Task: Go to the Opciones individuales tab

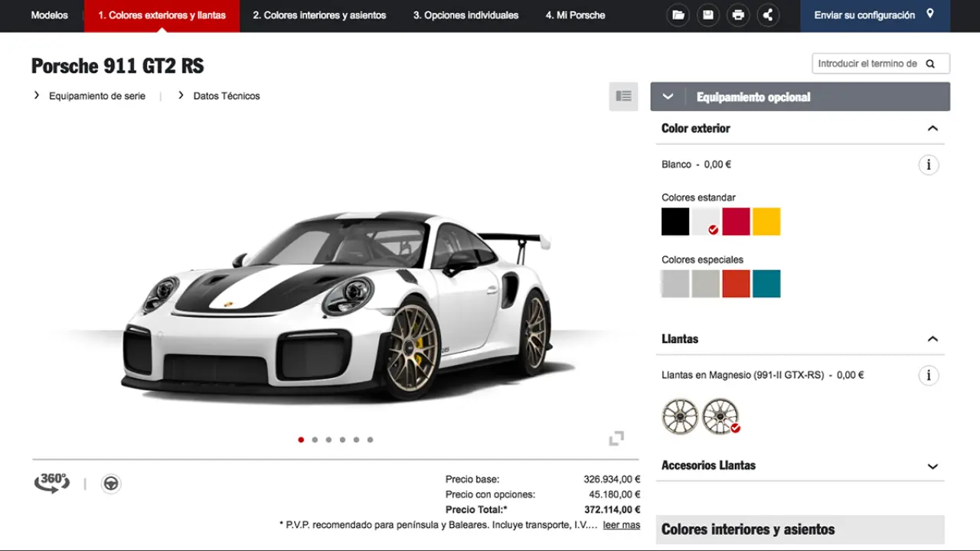Action: tap(465, 15)
